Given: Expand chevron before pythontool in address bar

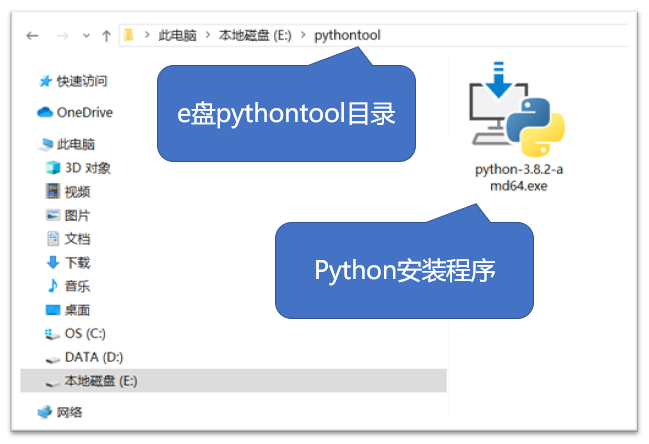Looking at the screenshot, I should [303, 35].
